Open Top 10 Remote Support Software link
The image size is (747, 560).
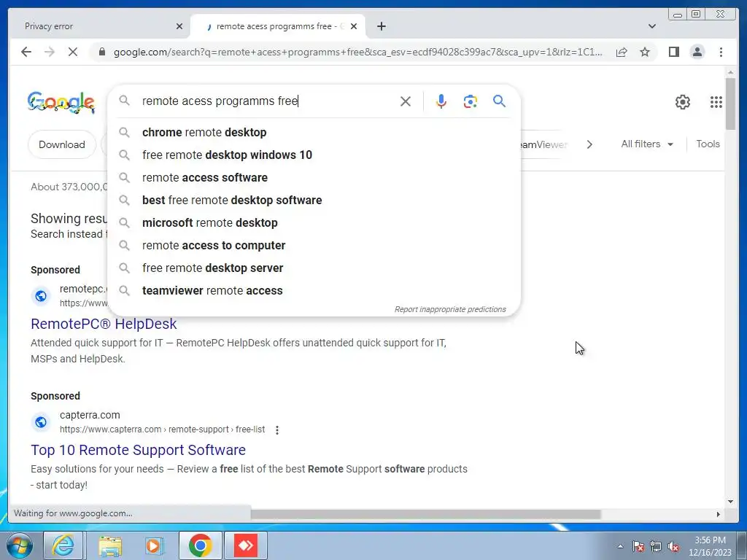(x=138, y=450)
